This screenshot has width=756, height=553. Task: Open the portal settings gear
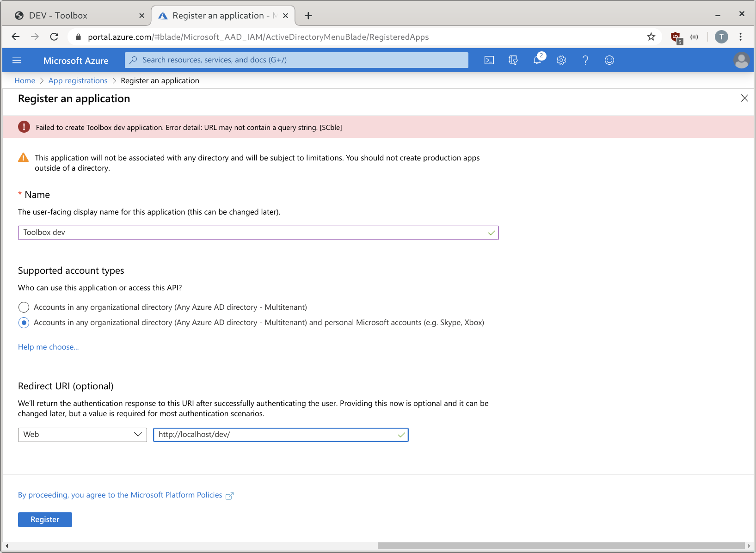coord(561,60)
